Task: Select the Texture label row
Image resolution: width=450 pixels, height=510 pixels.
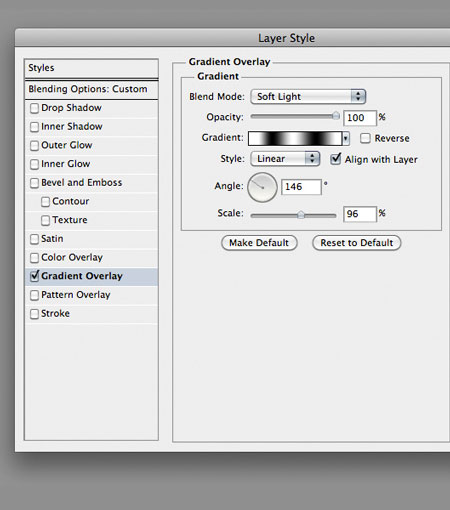Action: point(91,220)
